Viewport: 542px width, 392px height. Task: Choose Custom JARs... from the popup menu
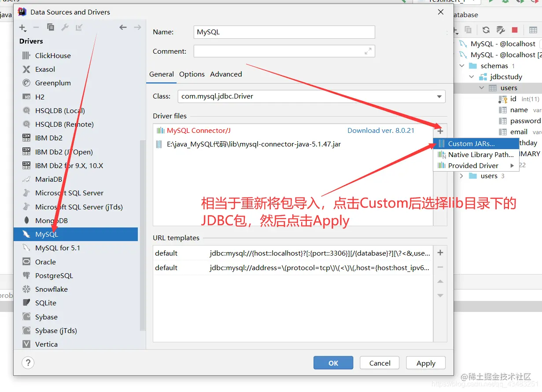(x=476, y=143)
